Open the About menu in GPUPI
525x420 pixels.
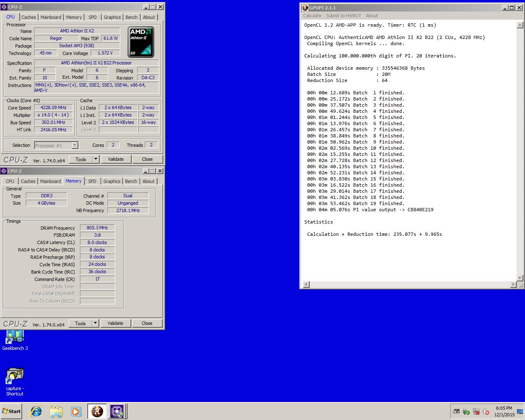coord(372,16)
